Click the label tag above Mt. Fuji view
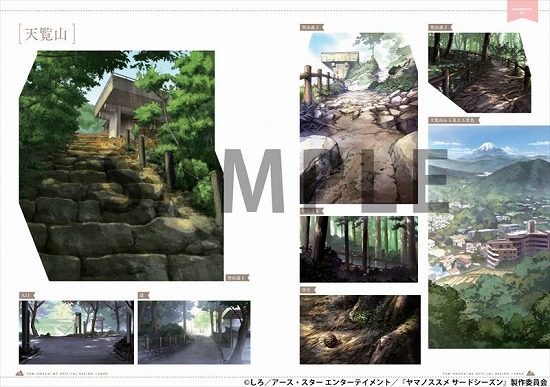The height and width of the screenshot is (387, 550). [x=454, y=120]
